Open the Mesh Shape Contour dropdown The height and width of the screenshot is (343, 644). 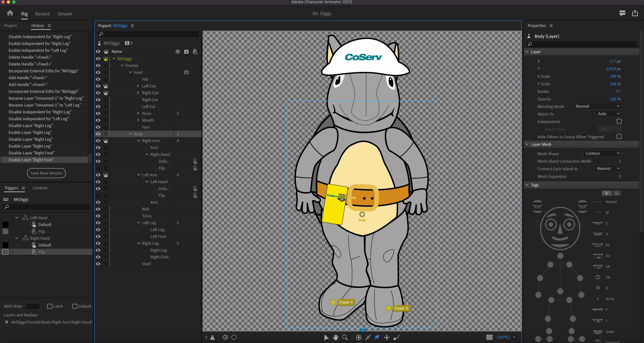602,153
